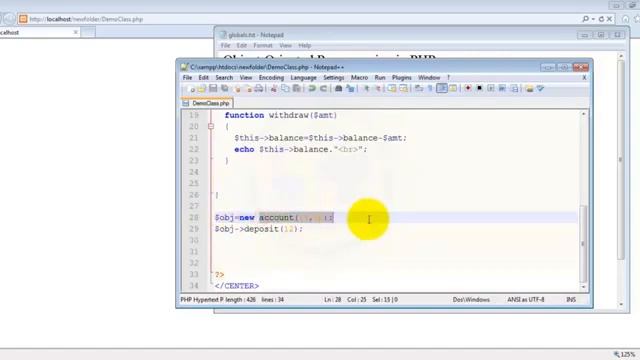
Task: Toggle the word wrap toolbar icon
Action: coord(418,89)
